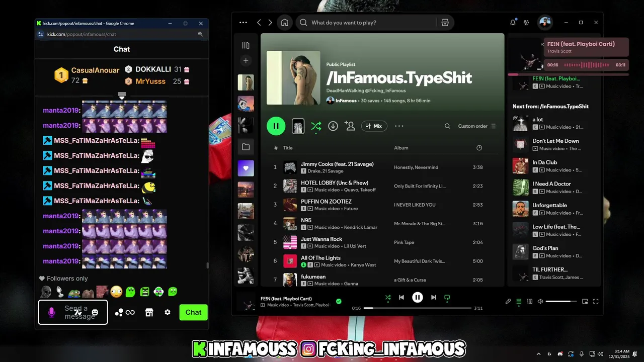Viewport: 644px width, 362px height.
Task: Download the playlist
Action: (x=333, y=126)
